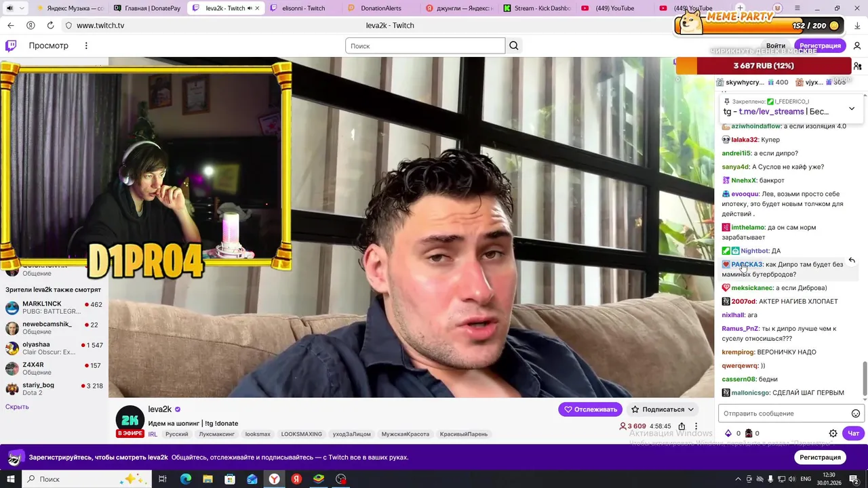Image resolution: width=868 pixels, height=488 pixels.
Task: Select the КрасивыйПарень tag
Action: pyautogui.click(x=463, y=434)
